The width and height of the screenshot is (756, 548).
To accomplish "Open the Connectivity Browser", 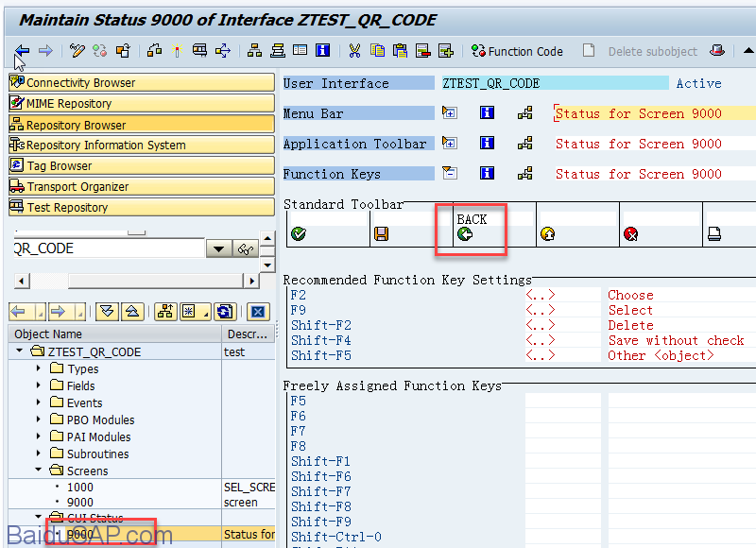I will coord(142,83).
